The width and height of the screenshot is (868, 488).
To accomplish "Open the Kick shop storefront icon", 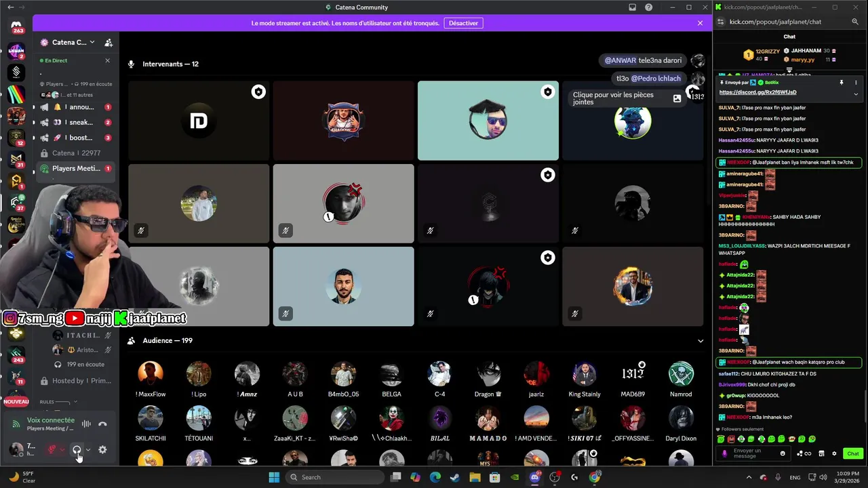I will click(x=821, y=453).
